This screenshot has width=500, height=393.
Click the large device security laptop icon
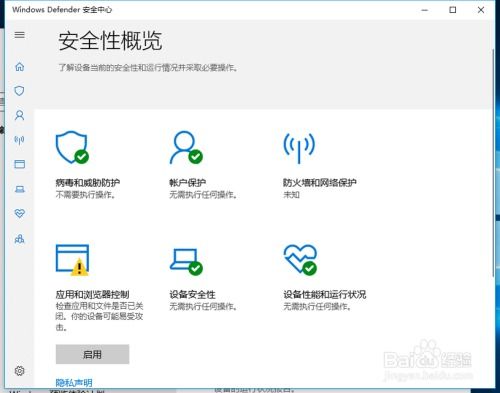coord(186,262)
